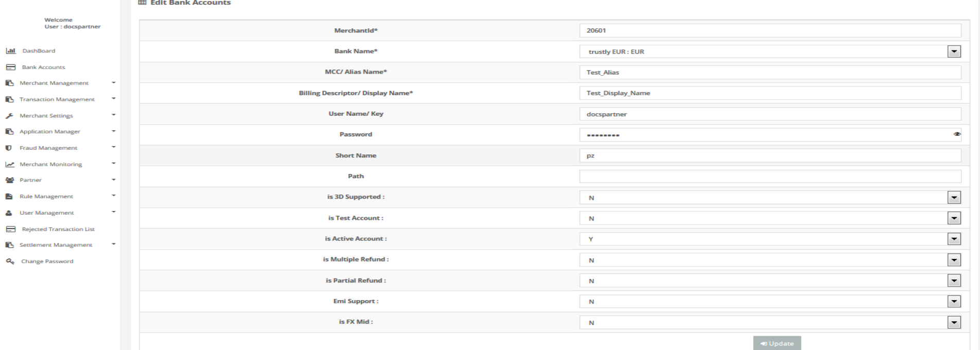The image size is (980, 350).
Task: Click the DashBoard chart icon
Action: click(10, 51)
